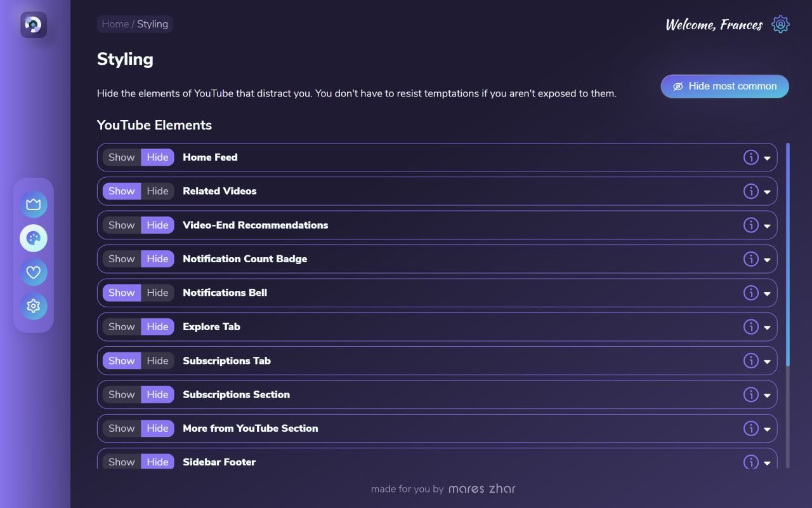The height and width of the screenshot is (508, 812).
Task: Click the Notification Count Badge label
Action: click(x=245, y=259)
